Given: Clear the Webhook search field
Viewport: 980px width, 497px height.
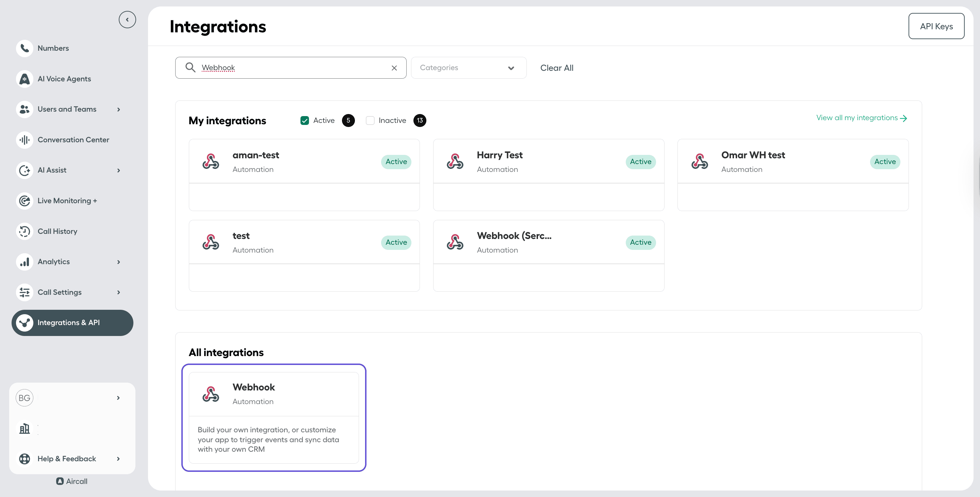Looking at the screenshot, I should 394,68.
